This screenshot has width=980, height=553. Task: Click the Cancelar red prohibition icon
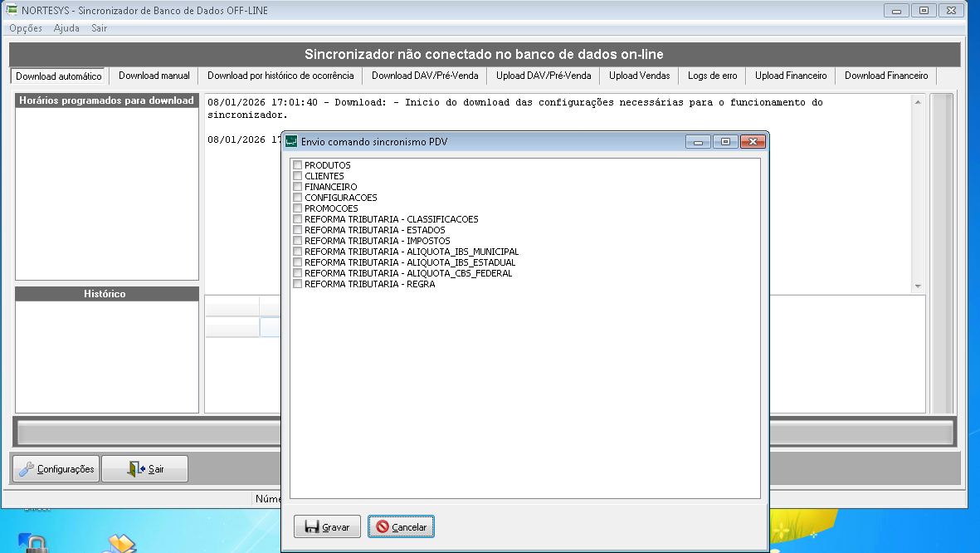click(x=383, y=527)
